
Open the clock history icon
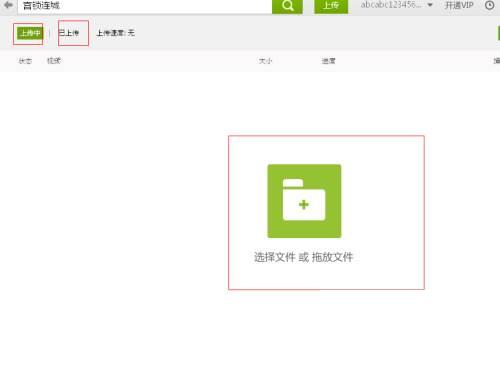coord(489,5)
